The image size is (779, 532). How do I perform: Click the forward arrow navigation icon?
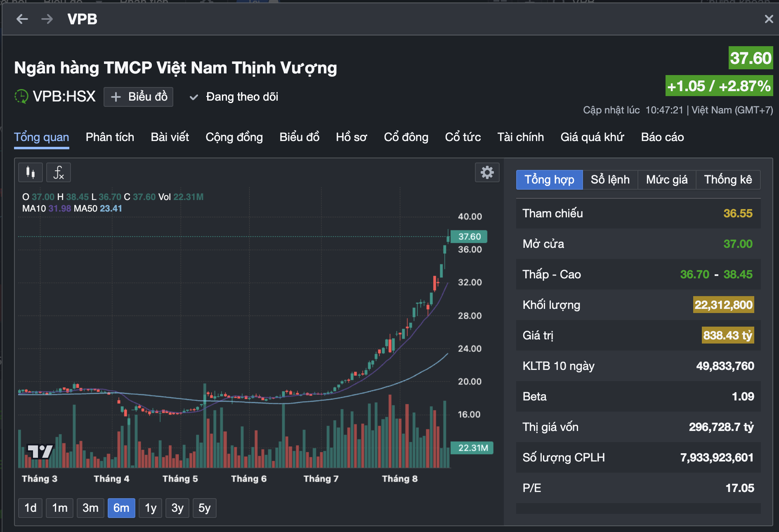click(x=47, y=19)
